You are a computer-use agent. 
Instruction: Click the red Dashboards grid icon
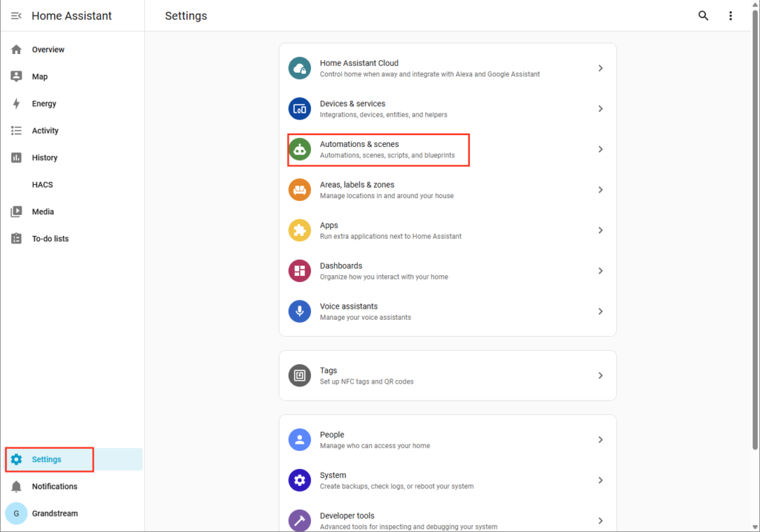click(300, 271)
